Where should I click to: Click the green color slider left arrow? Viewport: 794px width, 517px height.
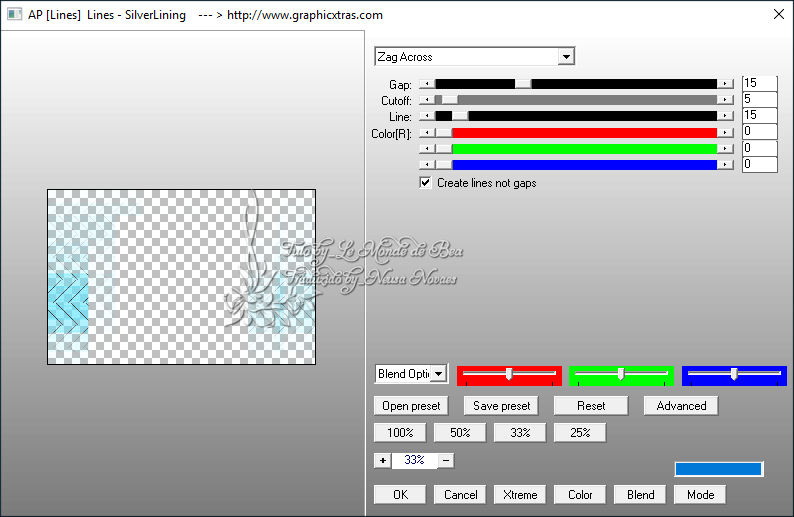pos(427,149)
